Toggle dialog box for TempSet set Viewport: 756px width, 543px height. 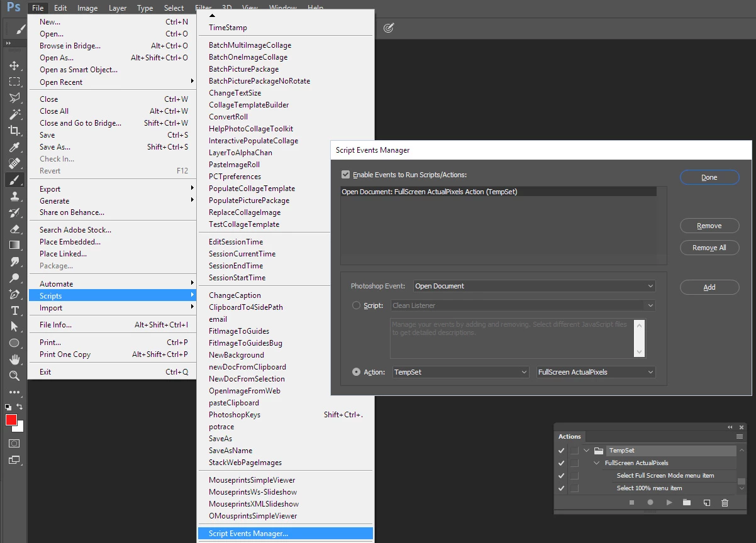point(574,451)
